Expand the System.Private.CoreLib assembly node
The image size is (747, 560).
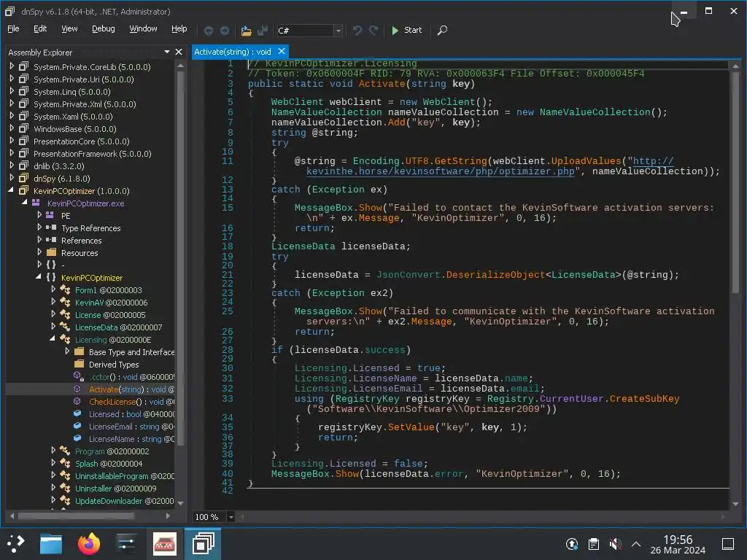point(12,66)
